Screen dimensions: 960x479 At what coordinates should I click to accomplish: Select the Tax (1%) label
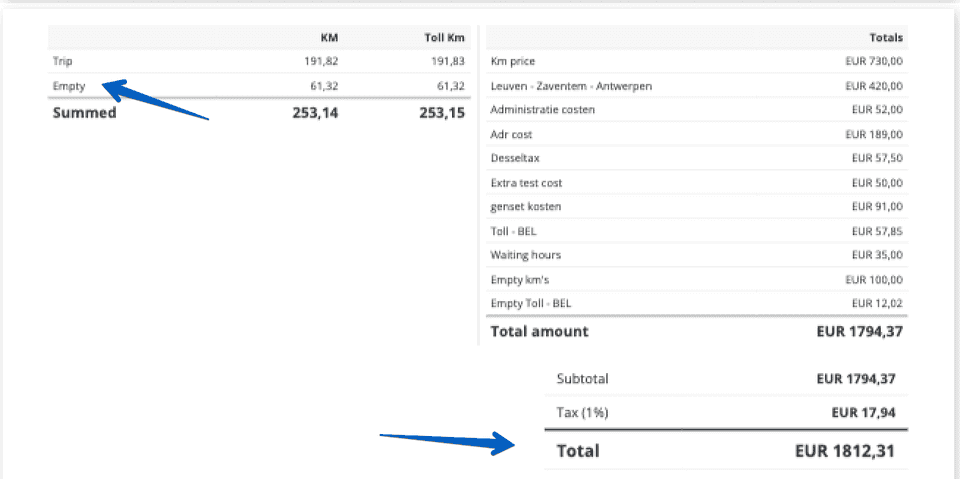(582, 413)
